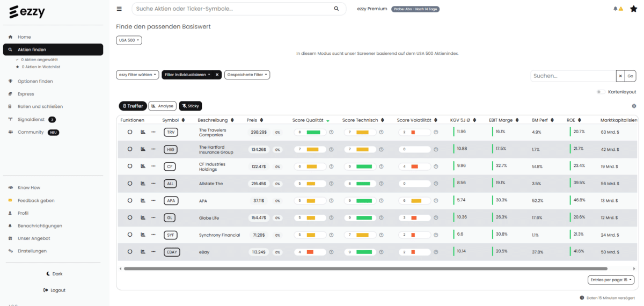The width and height of the screenshot is (644, 306).
Task: Select the SYF row circle
Action: click(130, 235)
